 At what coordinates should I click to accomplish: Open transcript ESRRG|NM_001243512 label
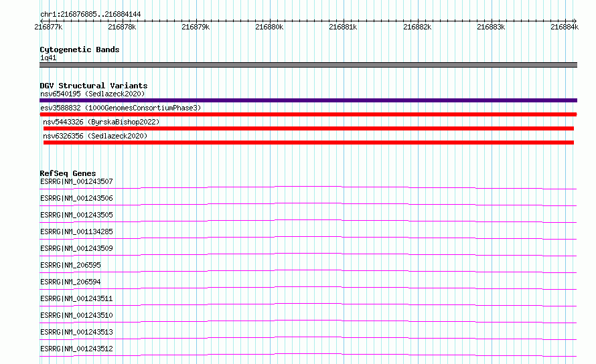(76, 349)
